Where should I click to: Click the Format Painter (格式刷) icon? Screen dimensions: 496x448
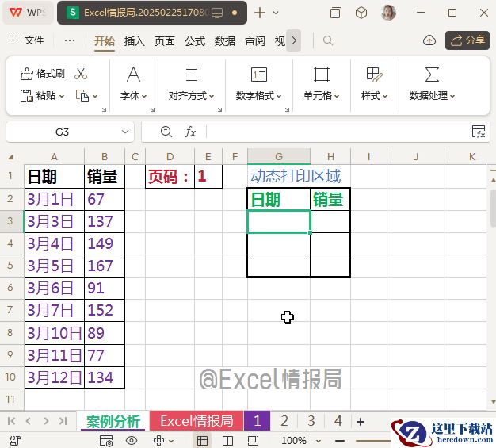click(x=27, y=74)
